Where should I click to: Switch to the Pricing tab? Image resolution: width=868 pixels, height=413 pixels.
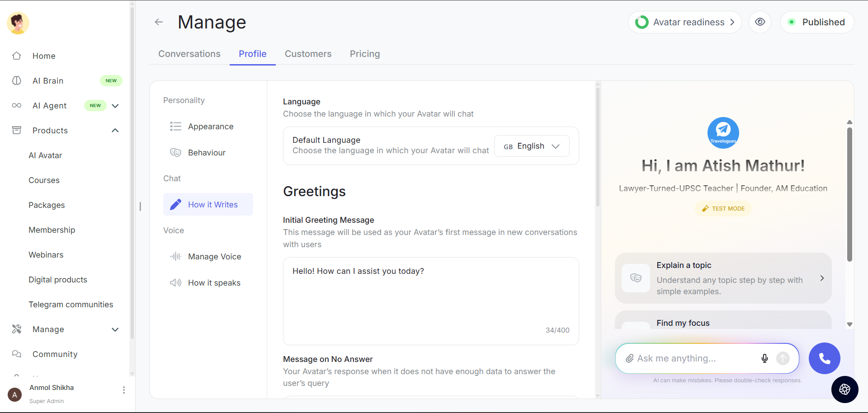pyautogui.click(x=364, y=54)
